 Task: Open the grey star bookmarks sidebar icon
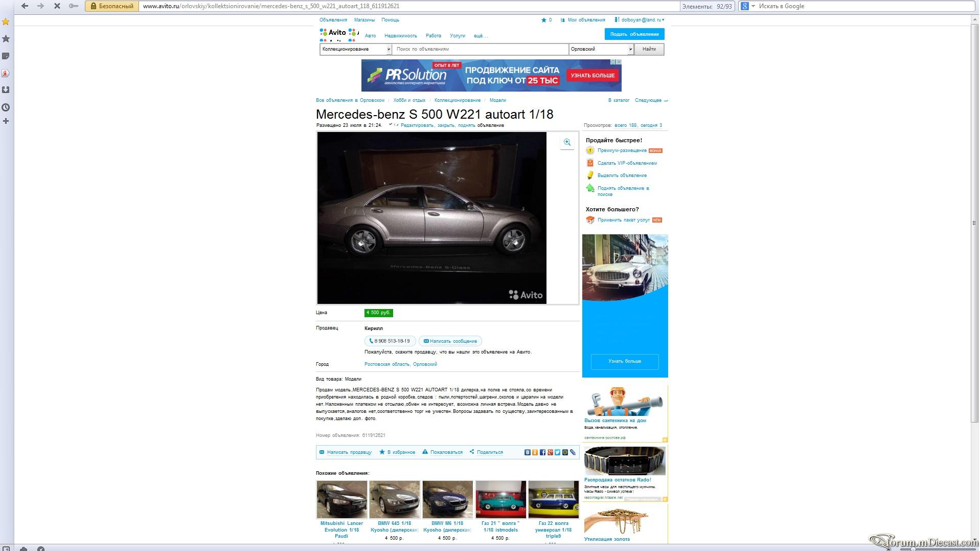click(x=6, y=39)
